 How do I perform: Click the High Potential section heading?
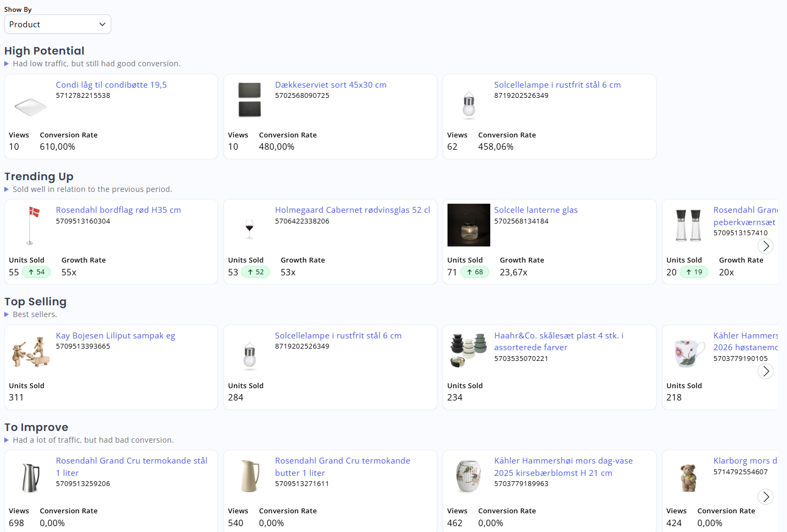click(x=44, y=51)
